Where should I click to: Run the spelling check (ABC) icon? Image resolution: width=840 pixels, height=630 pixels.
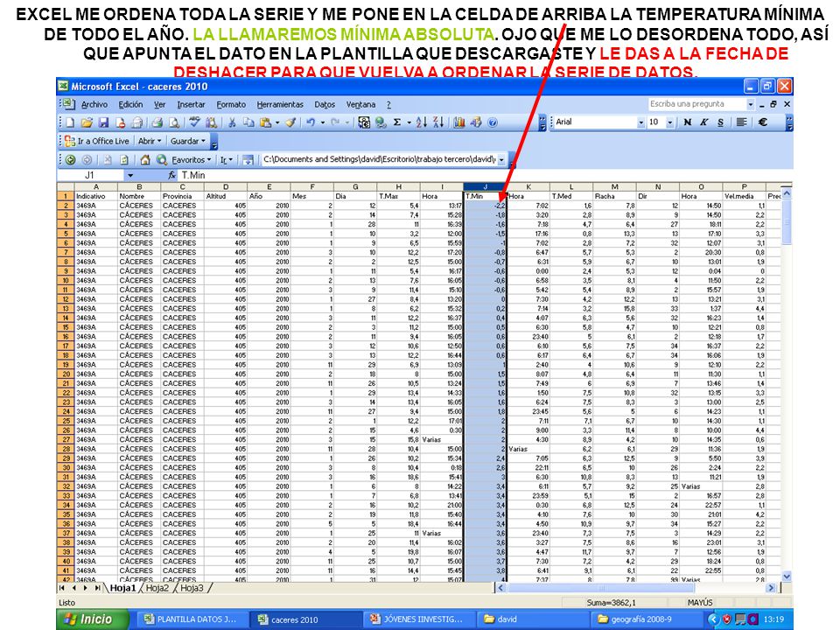[194, 122]
